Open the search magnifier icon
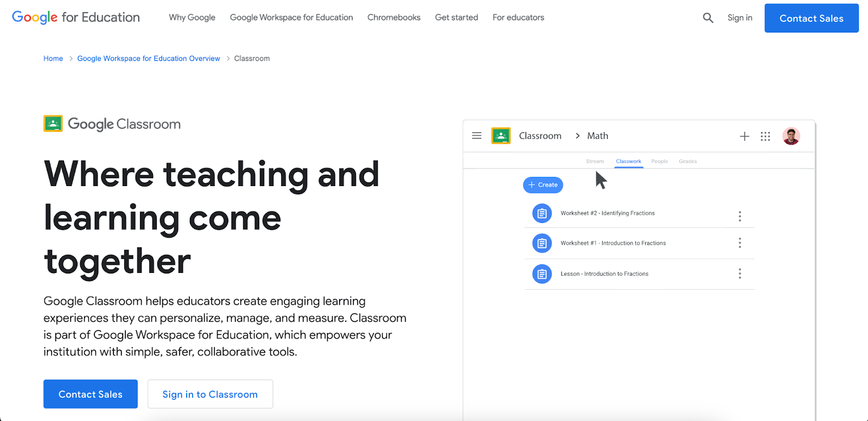 (x=708, y=18)
